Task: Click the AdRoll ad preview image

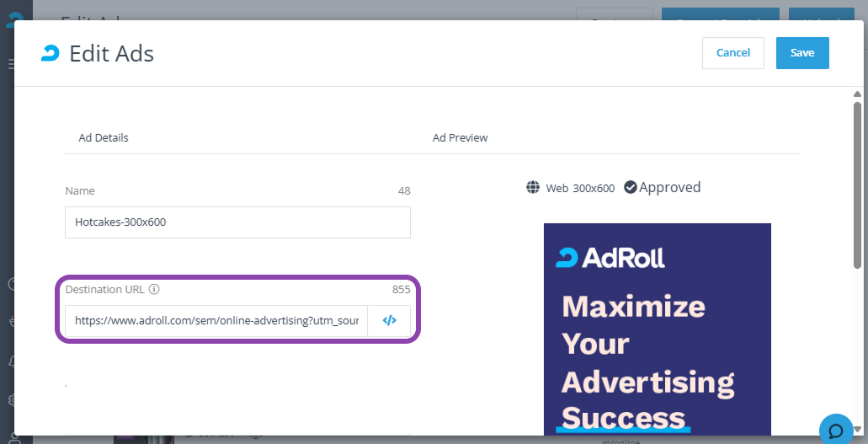Action: click(657, 329)
